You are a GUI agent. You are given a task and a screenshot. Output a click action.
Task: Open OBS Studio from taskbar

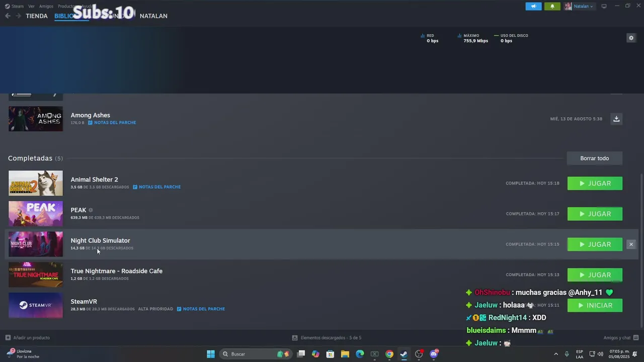(x=419, y=354)
